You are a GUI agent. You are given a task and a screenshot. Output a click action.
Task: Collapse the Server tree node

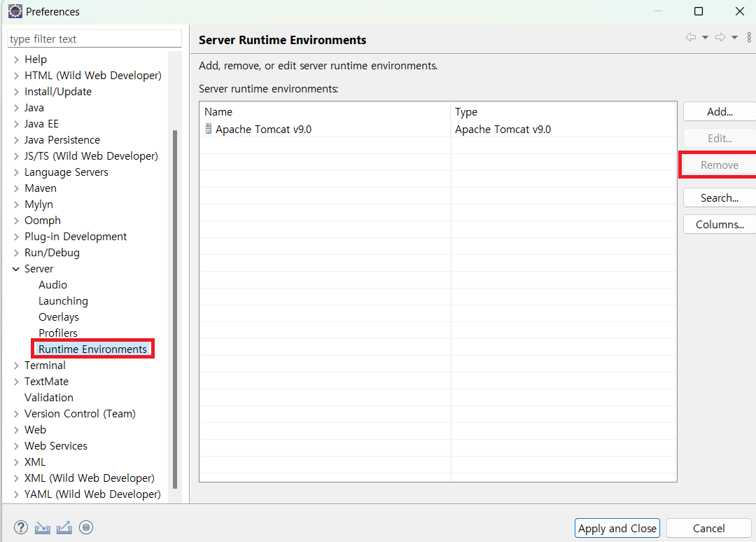(x=16, y=269)
